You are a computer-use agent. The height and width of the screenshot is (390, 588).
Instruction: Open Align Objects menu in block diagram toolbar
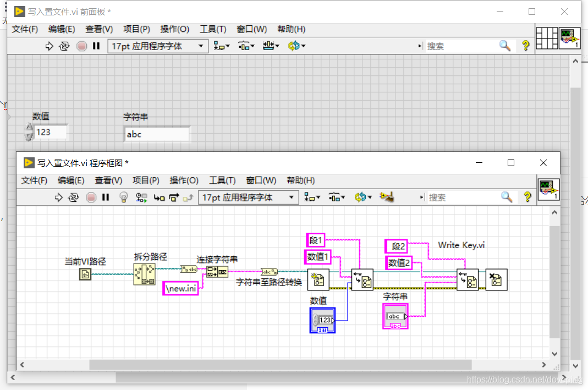[312, 197]
